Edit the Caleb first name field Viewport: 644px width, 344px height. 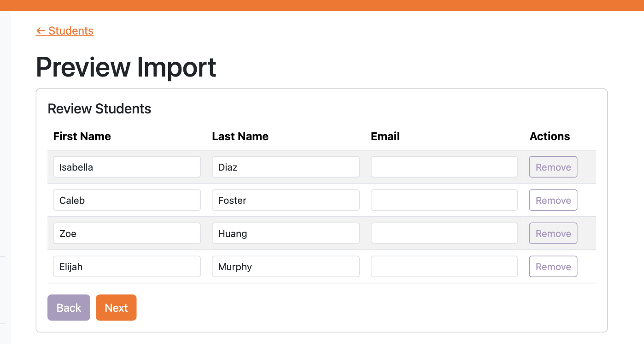127,200
